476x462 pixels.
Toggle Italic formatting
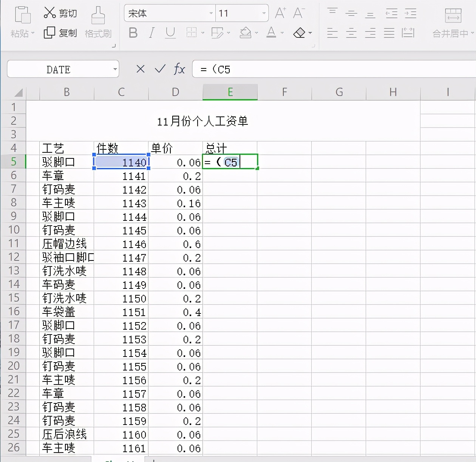click(152, 33)
